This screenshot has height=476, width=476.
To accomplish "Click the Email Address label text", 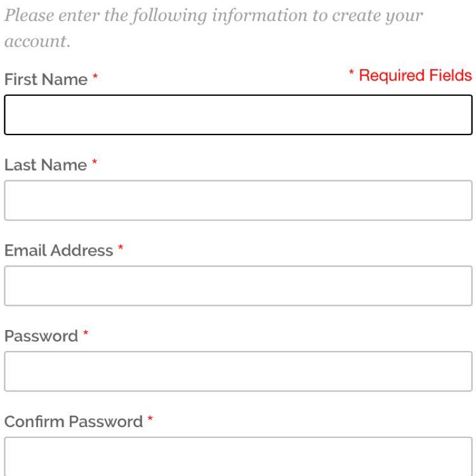I will coord(58,251).
